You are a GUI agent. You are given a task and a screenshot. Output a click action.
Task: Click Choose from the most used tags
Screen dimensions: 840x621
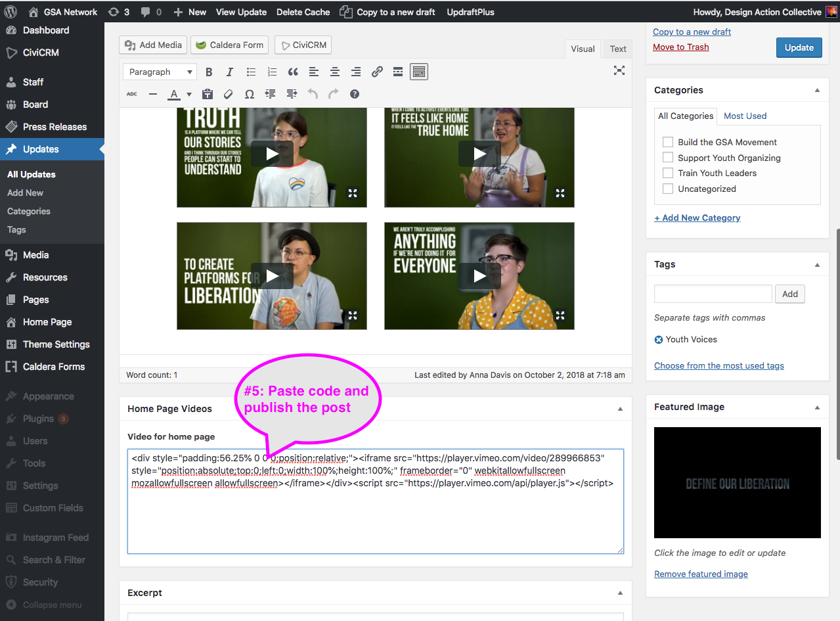(719, 366)
